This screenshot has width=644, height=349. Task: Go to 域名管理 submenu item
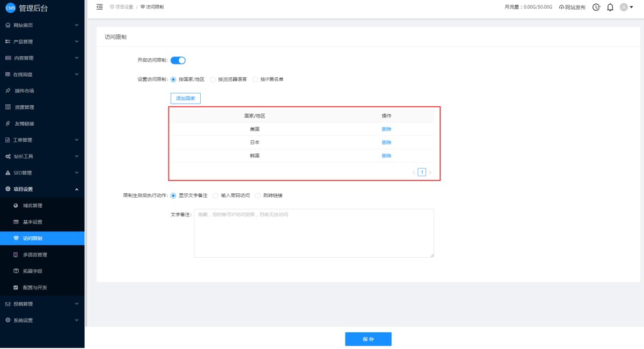32,206
